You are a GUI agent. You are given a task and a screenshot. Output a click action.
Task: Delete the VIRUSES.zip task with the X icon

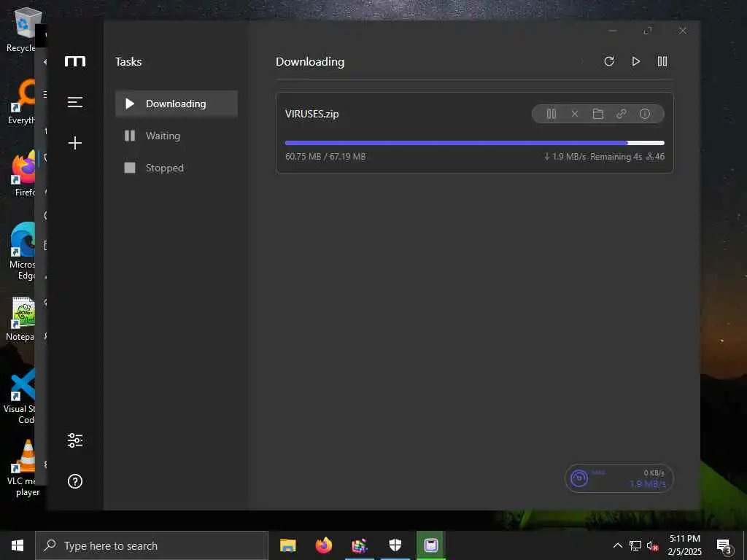tap(575, 114)
